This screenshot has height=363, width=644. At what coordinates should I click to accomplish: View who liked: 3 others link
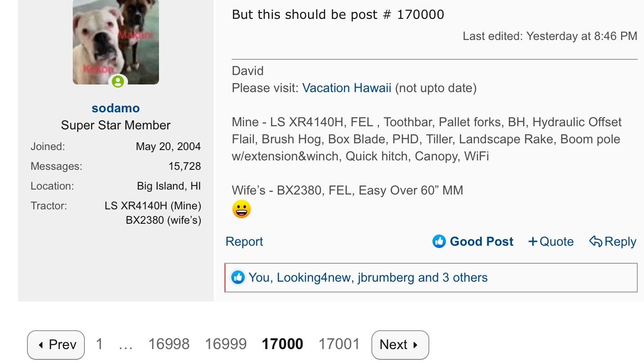(465, 277)
